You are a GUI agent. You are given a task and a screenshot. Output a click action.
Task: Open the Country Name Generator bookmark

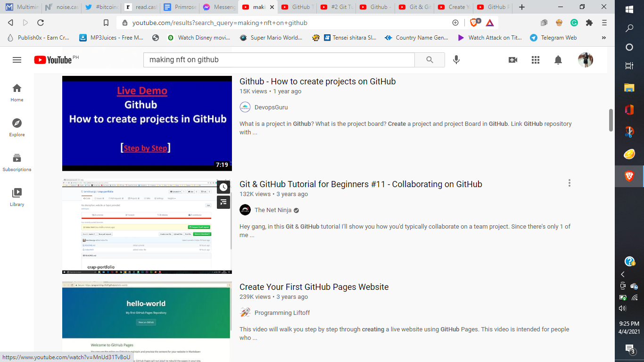click(x=417, y=38)
